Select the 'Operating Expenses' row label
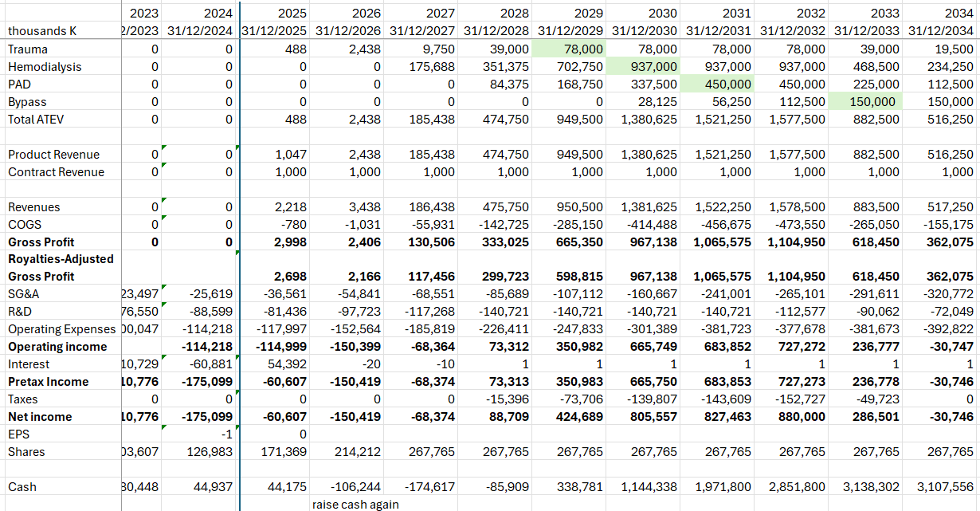The image size is (980, 511). 61,329
